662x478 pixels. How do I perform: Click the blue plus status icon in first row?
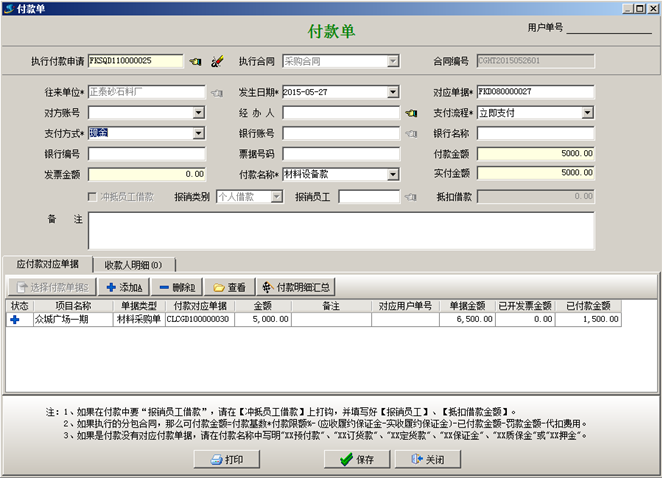coord(15,320)
